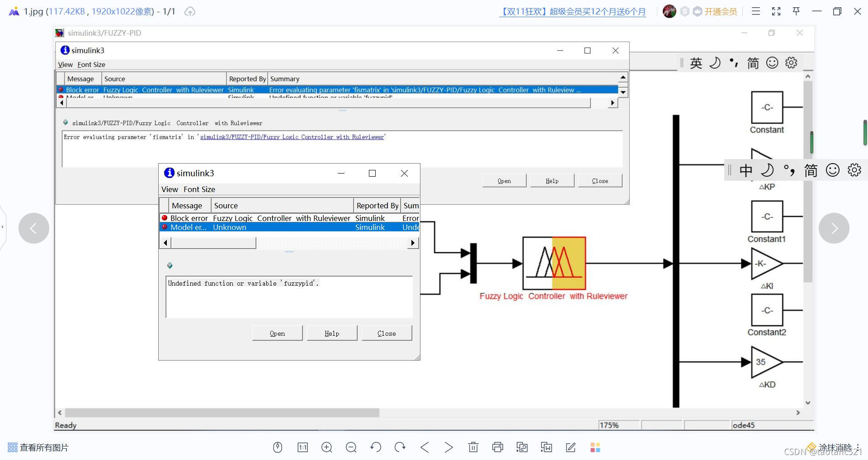868x460 pixels.
Task: Select the Block error row in upper dialog
Action: (x=337, y=90)
